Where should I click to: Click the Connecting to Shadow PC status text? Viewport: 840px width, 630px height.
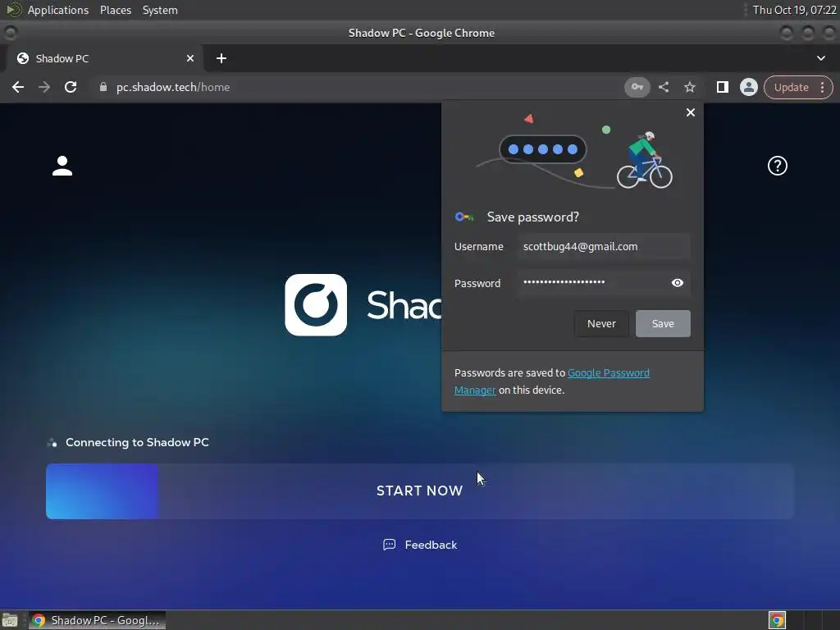point(137,442)
